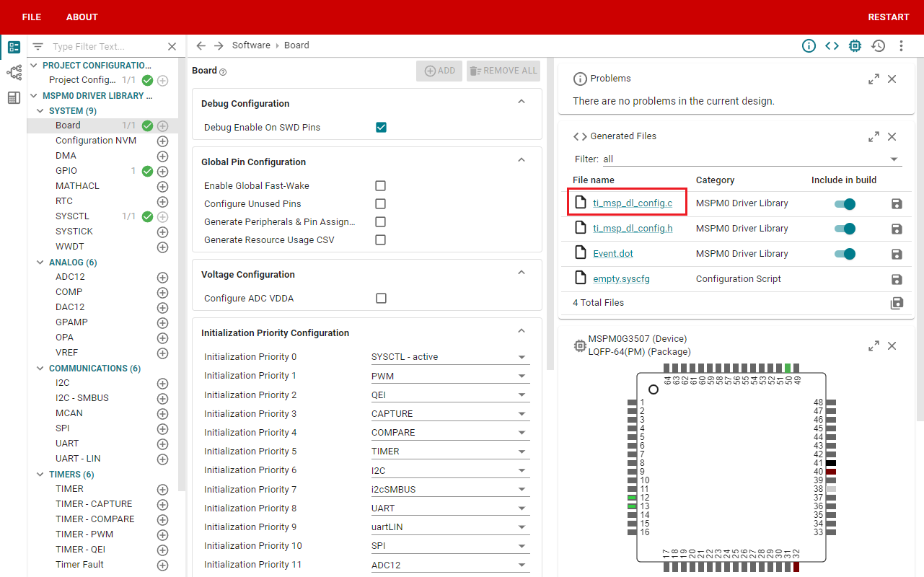Select the MCAN module in the tree
924x577 pixels.
[69, 413]
